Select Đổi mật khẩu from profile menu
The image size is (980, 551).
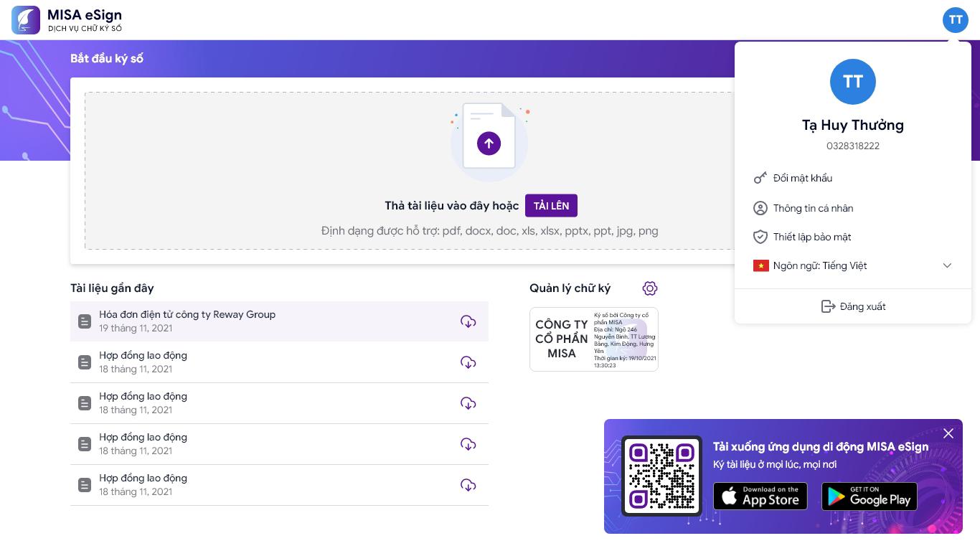[803, 178]
